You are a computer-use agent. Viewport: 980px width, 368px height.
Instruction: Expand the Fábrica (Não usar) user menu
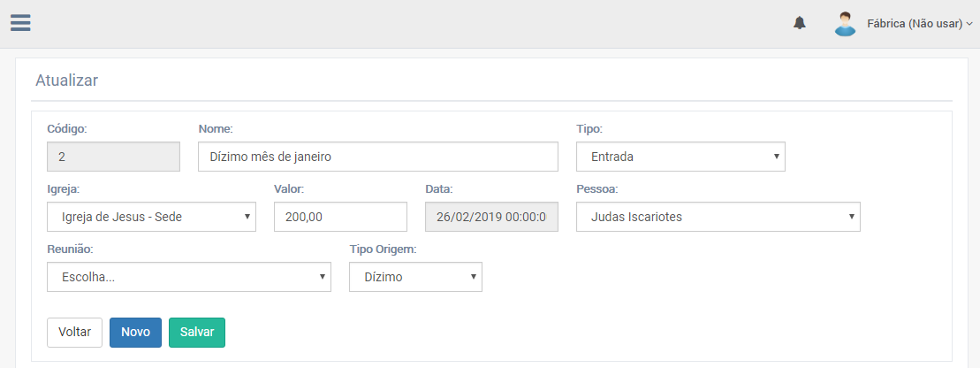click(x=919, y=24)
